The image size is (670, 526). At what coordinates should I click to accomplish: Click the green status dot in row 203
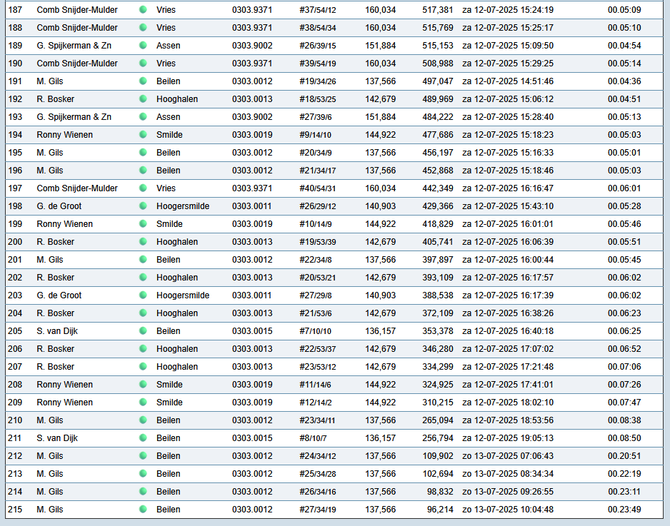(x=143, y=295)
